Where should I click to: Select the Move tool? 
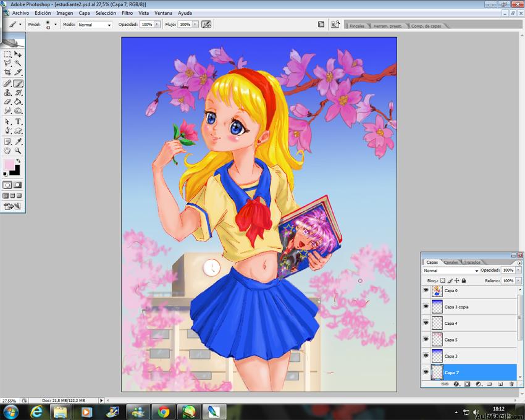tap(18, 54)
